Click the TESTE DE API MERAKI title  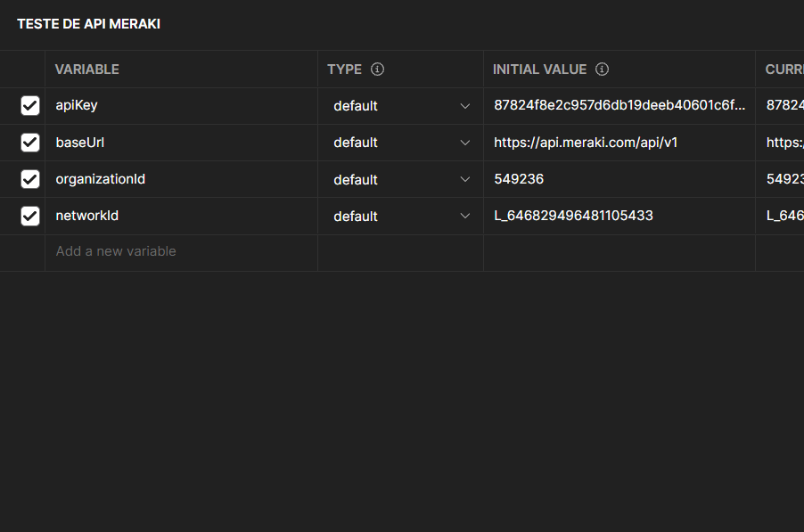point(88,24)
